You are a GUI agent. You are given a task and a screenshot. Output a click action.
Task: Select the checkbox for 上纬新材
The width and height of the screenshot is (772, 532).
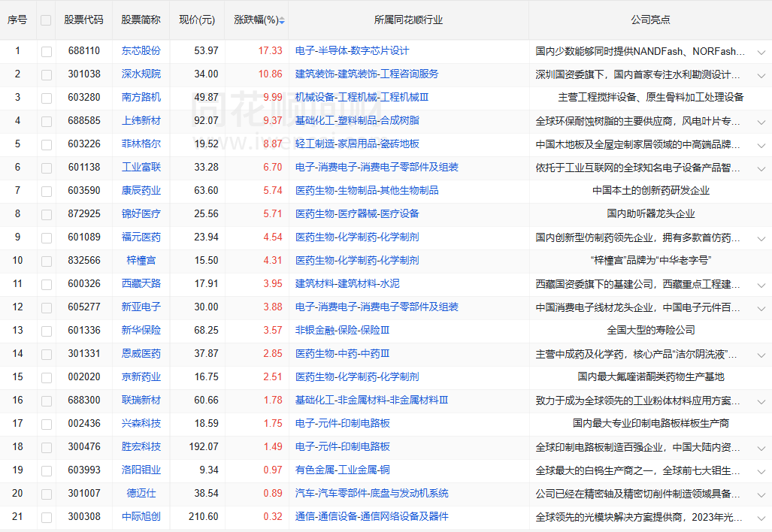[47, 122]
